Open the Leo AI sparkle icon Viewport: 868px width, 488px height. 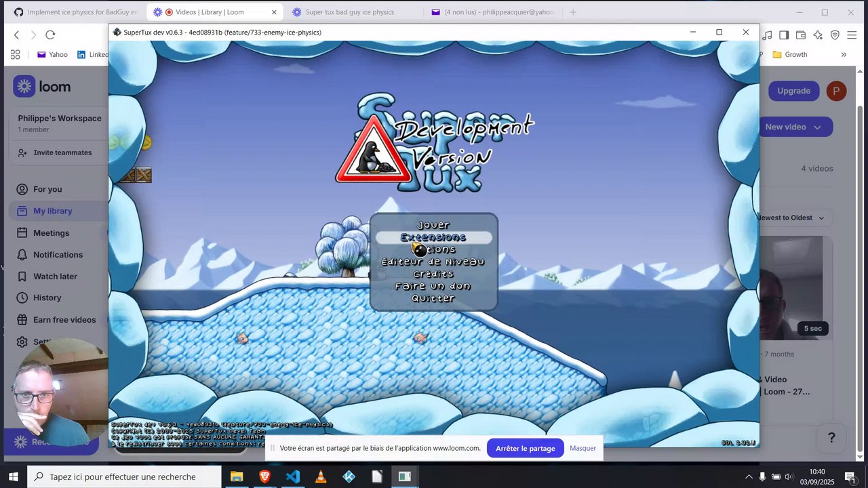[x=818, y=35]
